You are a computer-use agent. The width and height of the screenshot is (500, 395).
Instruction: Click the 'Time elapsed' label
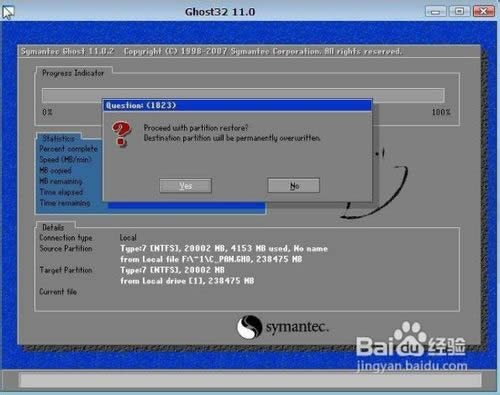[61, 192]
